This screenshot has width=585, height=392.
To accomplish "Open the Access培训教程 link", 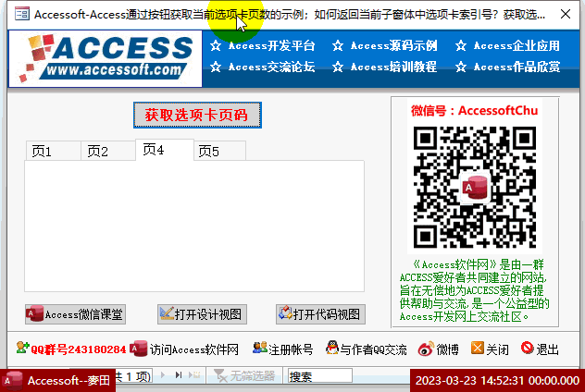I will click(x=394, y=67).
